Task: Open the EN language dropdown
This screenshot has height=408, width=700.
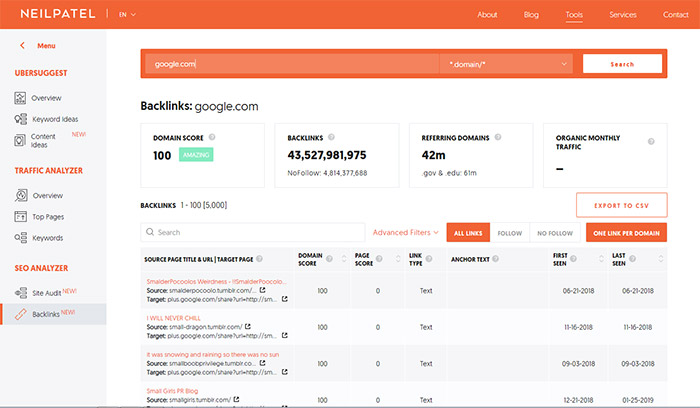Action: click(127, 14)
